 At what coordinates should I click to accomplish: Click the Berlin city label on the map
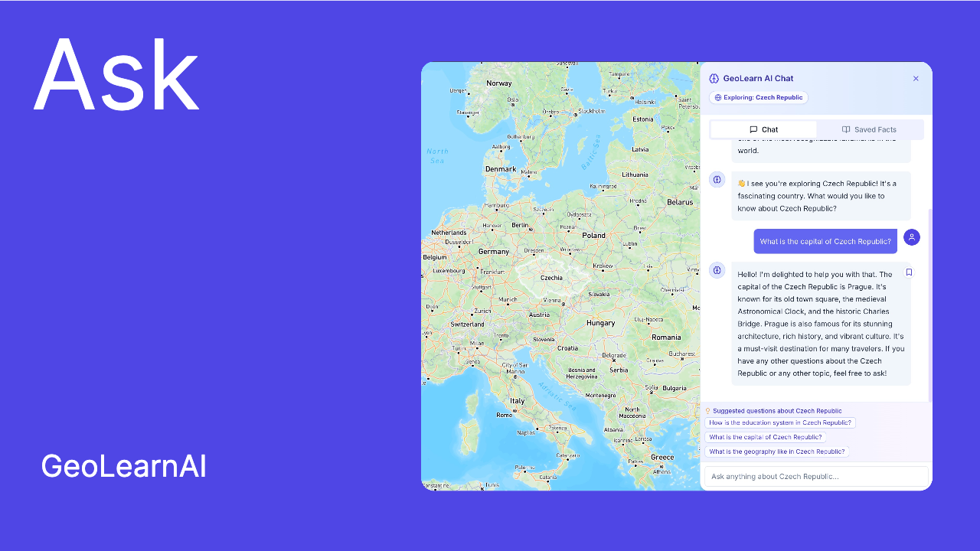520,226
